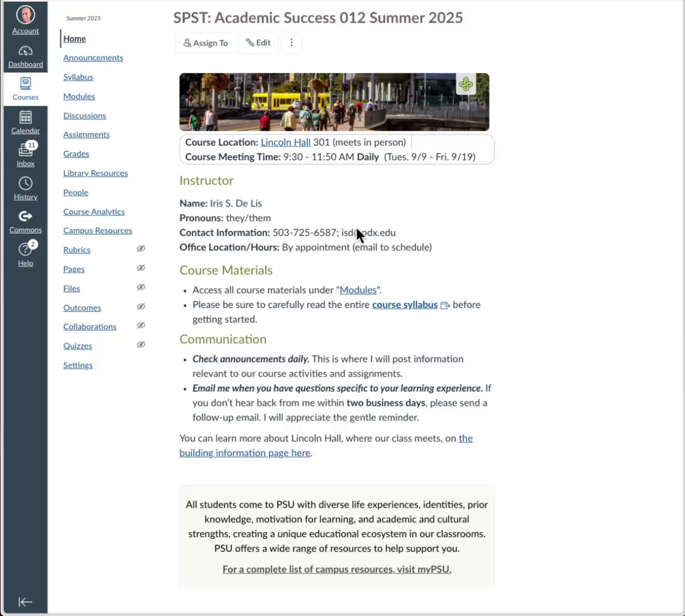Open People in course navigation
The width and height of the screenshot is (685, 616).
76,193
